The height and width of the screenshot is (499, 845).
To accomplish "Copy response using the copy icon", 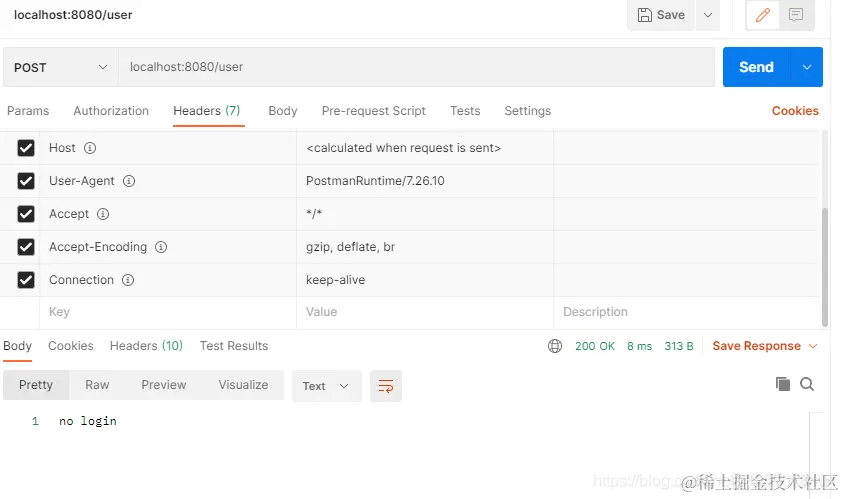I will pos(783,385).
